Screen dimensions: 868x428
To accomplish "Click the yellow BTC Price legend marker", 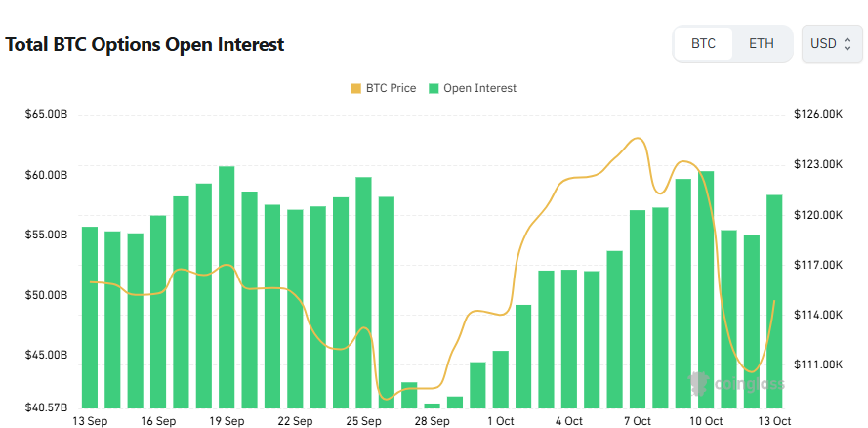I will (355, 89).
